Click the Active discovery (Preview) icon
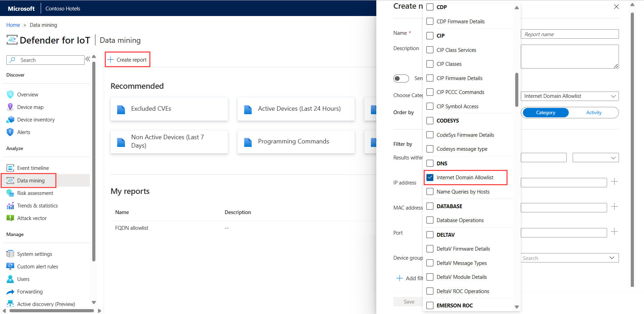Screen dimensions: 644x314 click(x=10, y=304)
